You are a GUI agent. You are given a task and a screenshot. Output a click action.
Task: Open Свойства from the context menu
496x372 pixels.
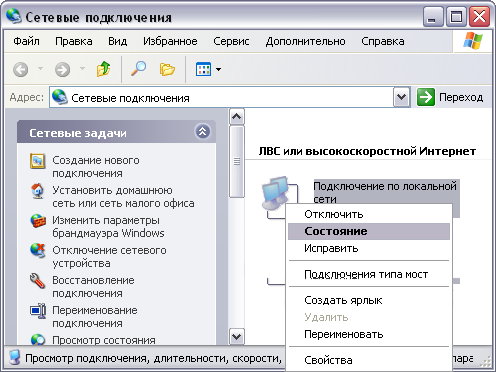[369, 360]
